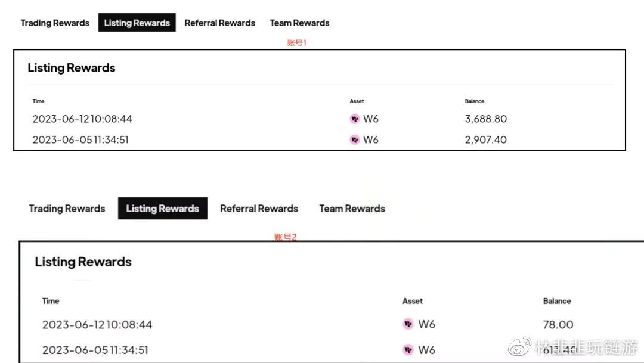Click the W6 token icon beside balance 2,907.40
644x363 pixels.
354,139
